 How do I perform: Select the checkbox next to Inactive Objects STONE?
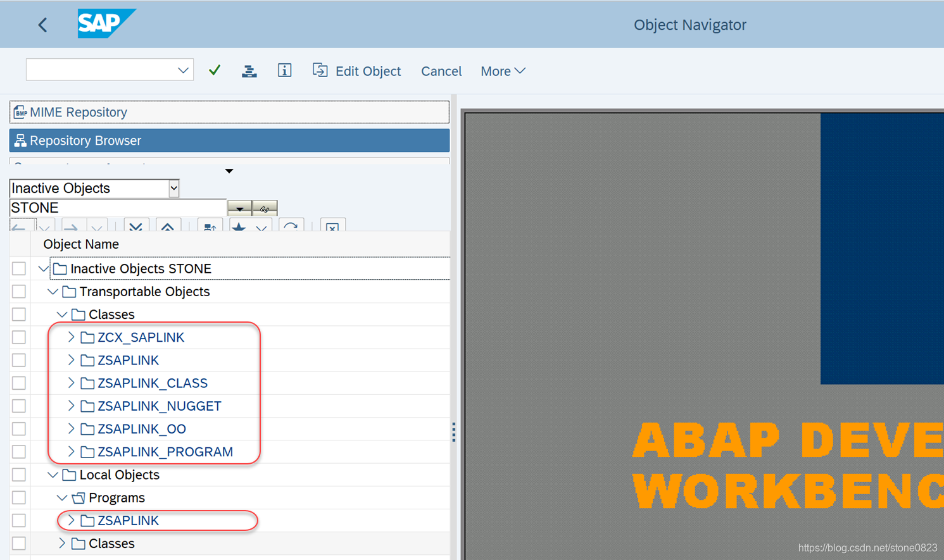click(18, 268)
